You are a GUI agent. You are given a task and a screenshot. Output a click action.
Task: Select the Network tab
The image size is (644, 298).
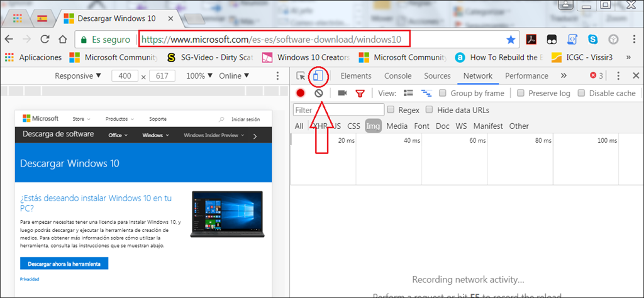pyautogui.click(x=478, y=76)
